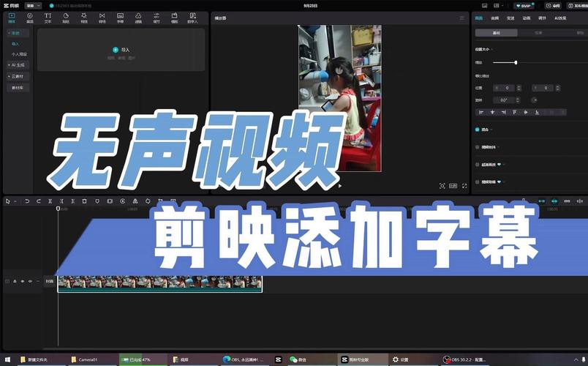Switch to the AI效果 tab
The height and width of the screenshot is (366, 588).
click(560, 18)
